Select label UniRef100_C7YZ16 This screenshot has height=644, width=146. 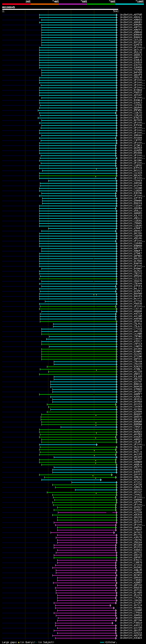pyautogui.click(x=131, y=329)
